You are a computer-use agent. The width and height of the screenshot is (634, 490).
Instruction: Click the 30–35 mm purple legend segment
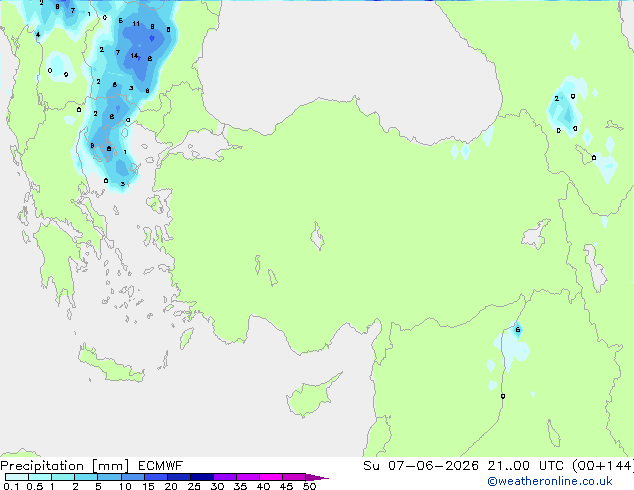[225, 477]
